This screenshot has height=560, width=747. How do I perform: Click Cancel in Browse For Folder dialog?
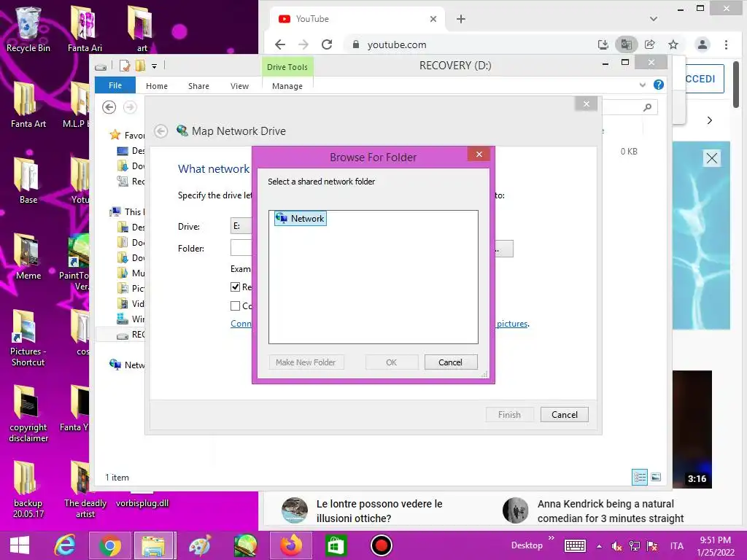click(x=450, y=362)
